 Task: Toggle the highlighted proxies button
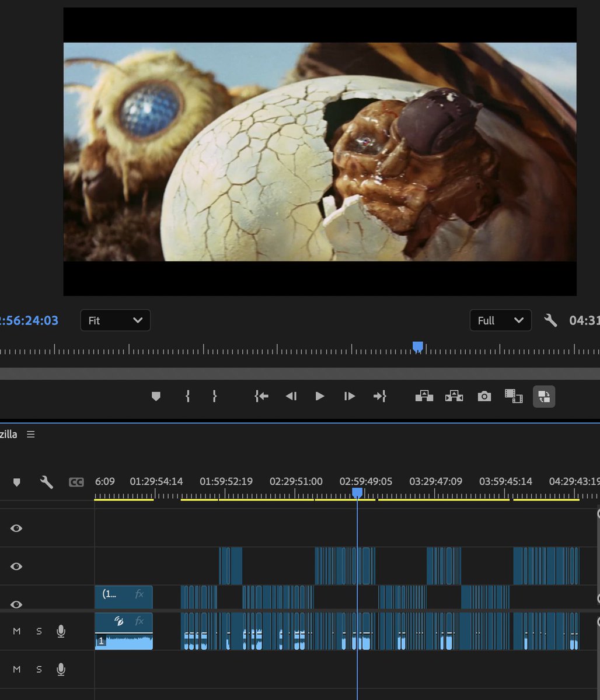544,396
